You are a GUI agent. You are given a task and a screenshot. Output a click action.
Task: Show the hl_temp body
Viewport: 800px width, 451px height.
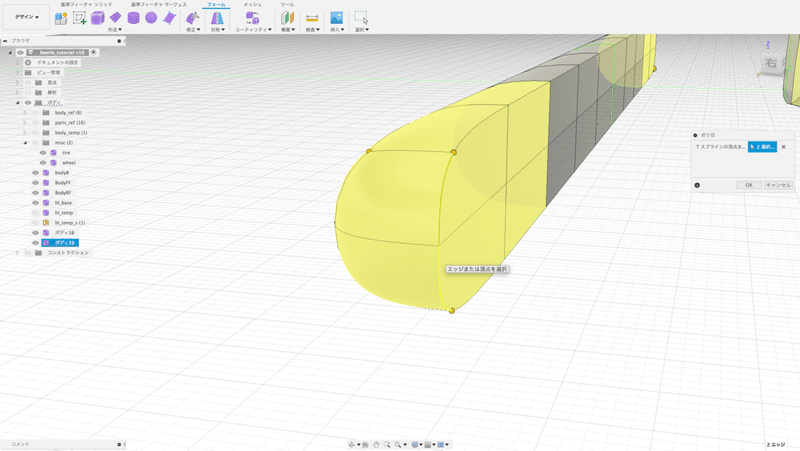pyautogui.click(x=35, y=213)
